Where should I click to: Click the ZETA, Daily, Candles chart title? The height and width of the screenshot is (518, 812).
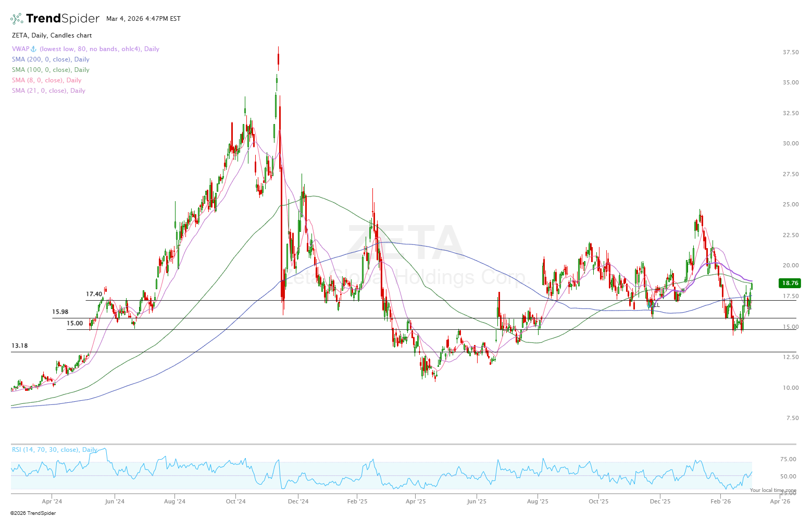[x=52, y=35]
